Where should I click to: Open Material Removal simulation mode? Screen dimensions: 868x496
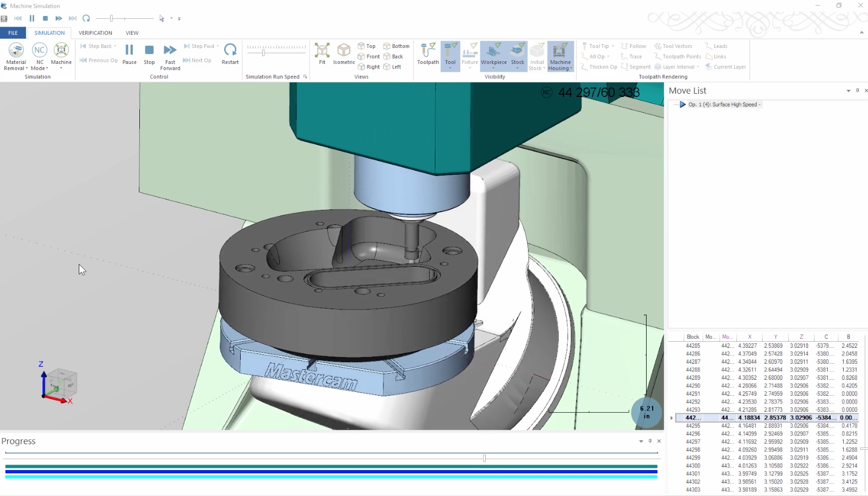click(x=16, y=57)
